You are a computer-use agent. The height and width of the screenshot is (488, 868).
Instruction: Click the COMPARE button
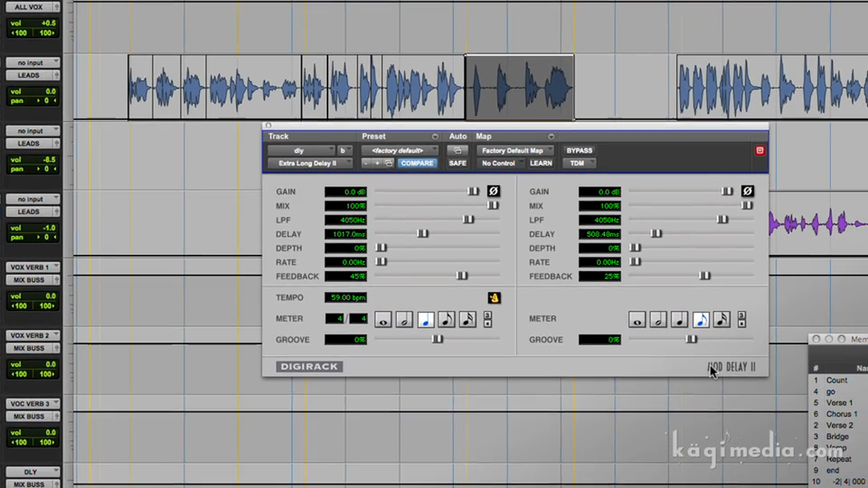point(417,163)
